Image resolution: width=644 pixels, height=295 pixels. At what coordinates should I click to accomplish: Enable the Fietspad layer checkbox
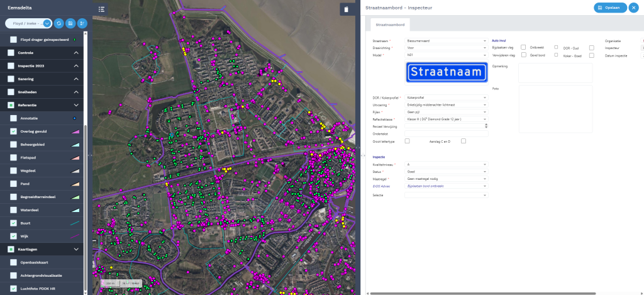pyautogui.click(x=13, y=157)
